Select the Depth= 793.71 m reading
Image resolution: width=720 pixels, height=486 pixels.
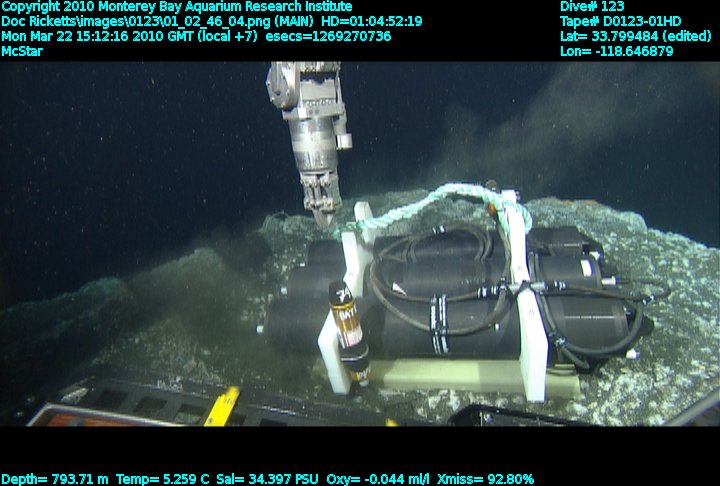(62, 479)
